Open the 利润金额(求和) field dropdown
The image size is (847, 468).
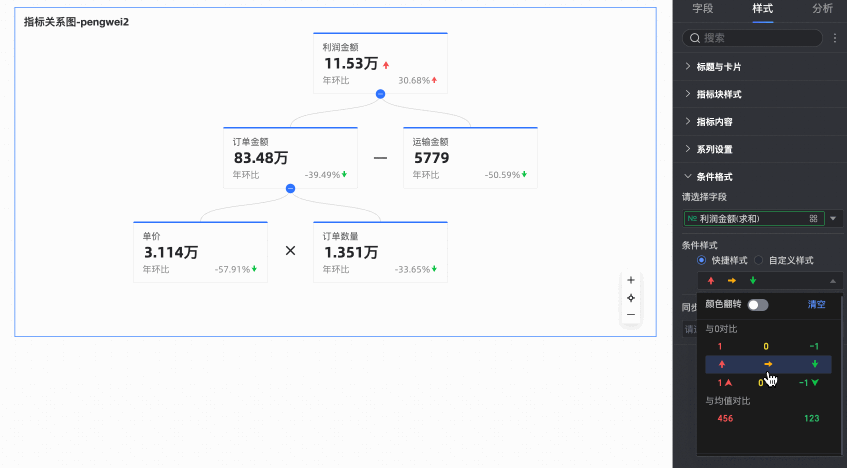pyautogui.click(x=754, y=218)
